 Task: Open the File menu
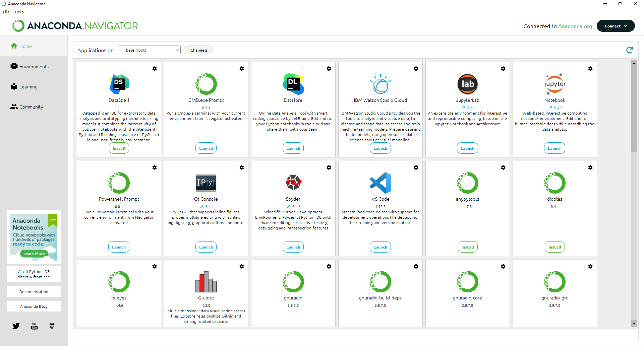pos(6,12)
